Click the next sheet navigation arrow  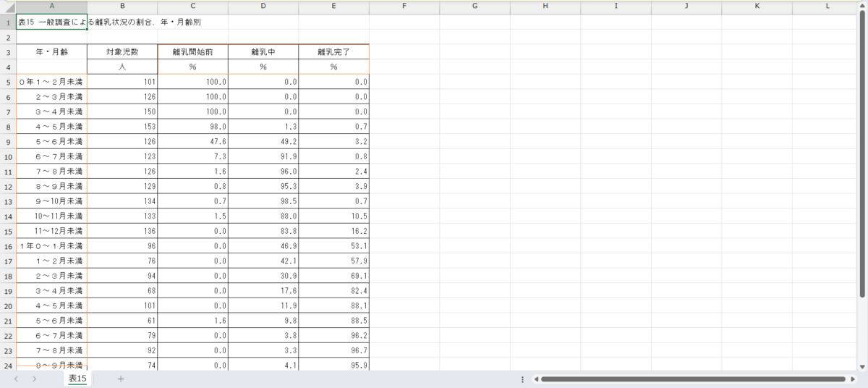point(34,379)
